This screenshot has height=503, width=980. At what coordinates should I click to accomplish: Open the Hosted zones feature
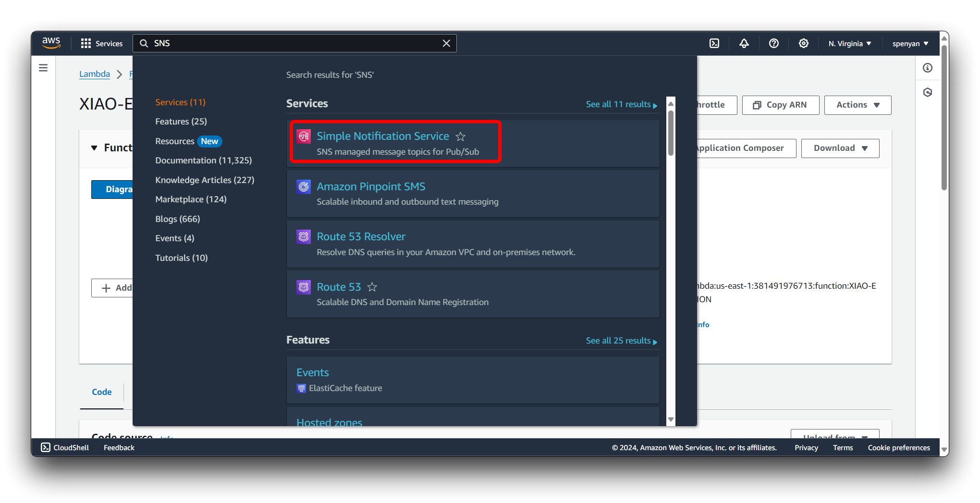(x=329, y=422)
